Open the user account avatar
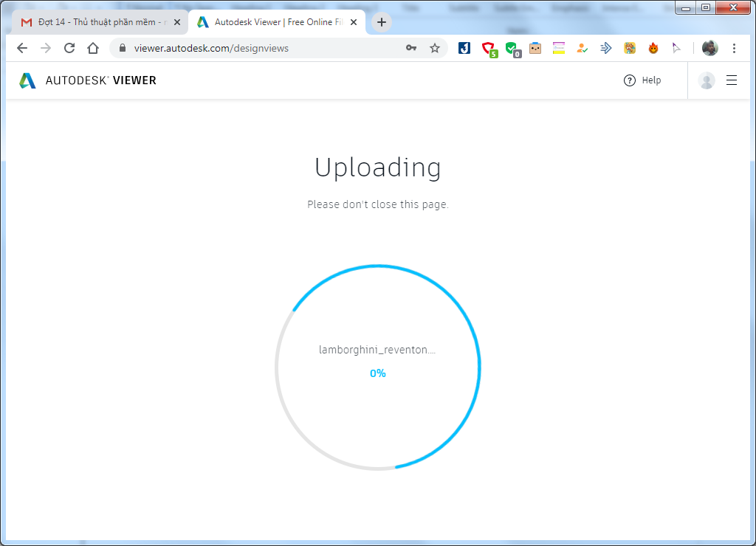This screenshot has width=756, height=546. (x=707, y=80)
